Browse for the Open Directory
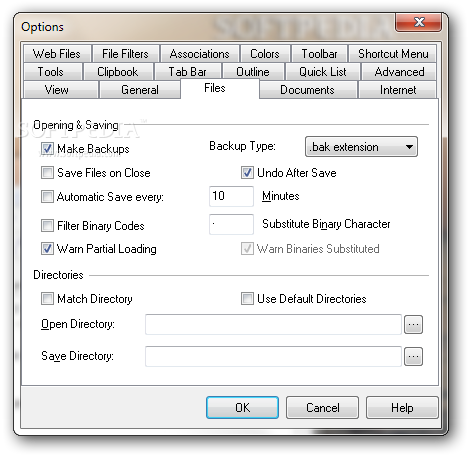This screenshot has width=469, height=456. pyautogui.click(x=413, y=324)
